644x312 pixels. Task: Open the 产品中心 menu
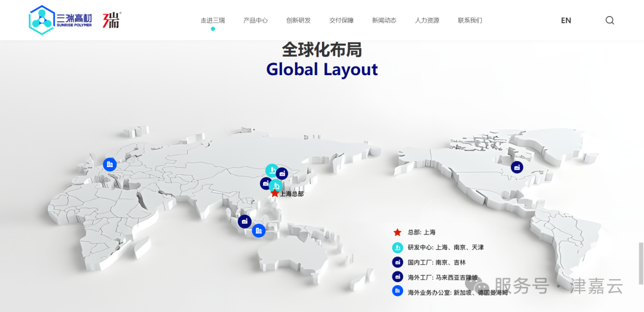pos(255,20)
